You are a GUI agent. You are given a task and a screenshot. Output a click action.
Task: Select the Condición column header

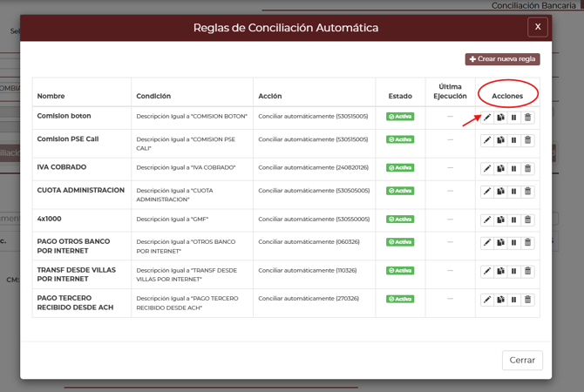point(153,96)
